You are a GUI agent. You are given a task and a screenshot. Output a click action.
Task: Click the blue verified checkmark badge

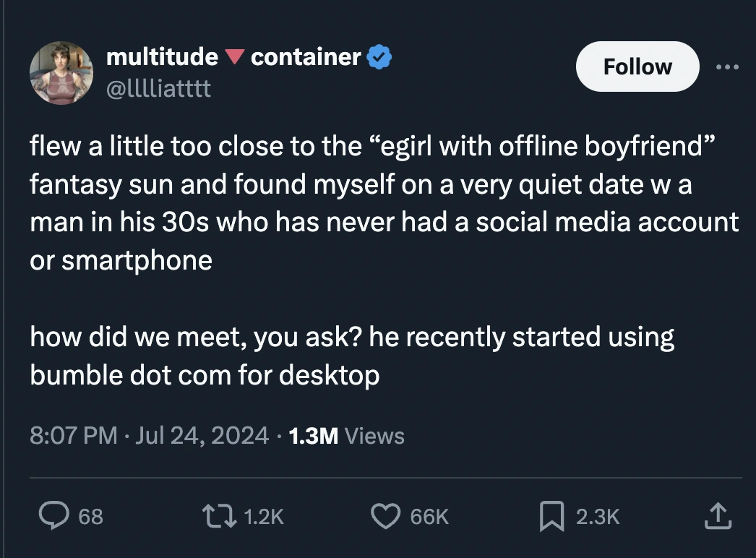click(380, 56)
